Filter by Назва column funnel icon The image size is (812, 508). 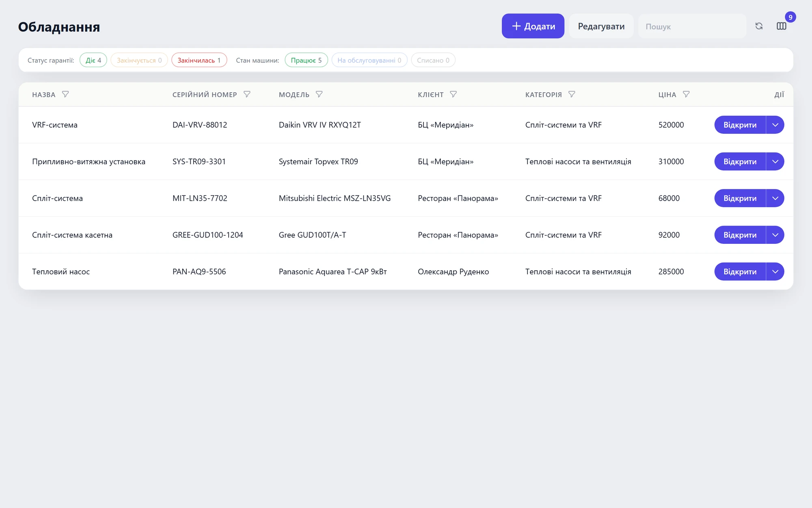coord(65,94)
